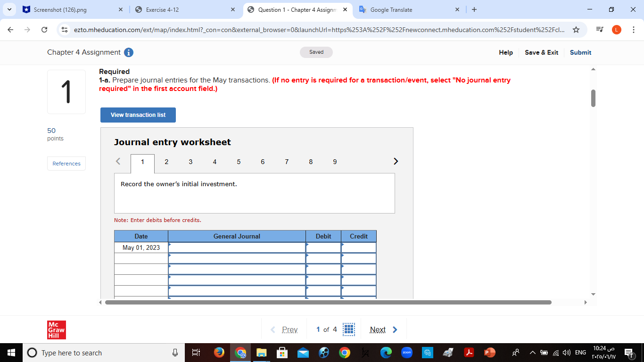644x362 pixels.
Task: Open Task View on the taskbar
Action: (x=196, y=353)
